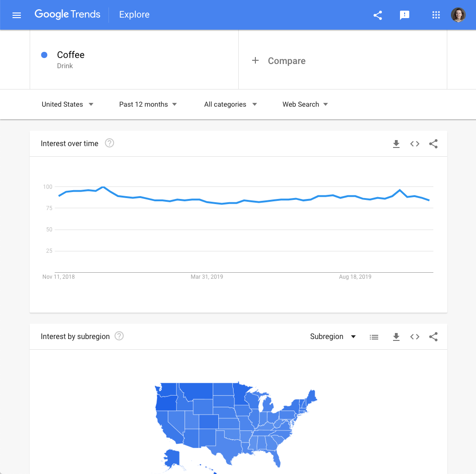Open the Past 12 months dropdown
476x474 pixels.
click(148, 104)
